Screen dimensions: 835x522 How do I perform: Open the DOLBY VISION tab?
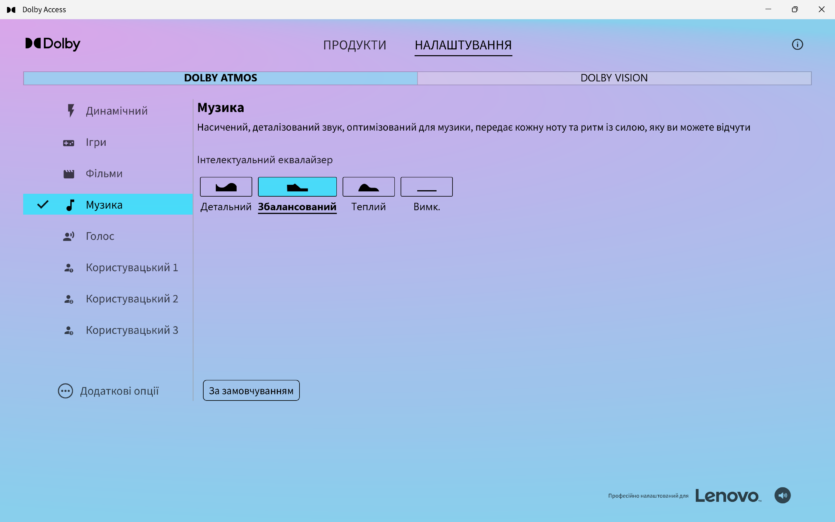(x=614, y=78)
